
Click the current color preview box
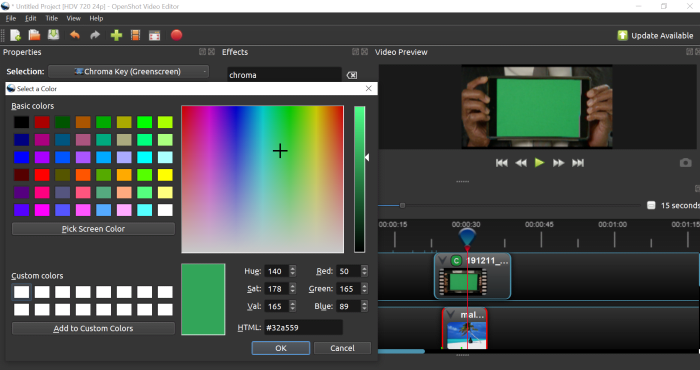(x=203, y=299)
